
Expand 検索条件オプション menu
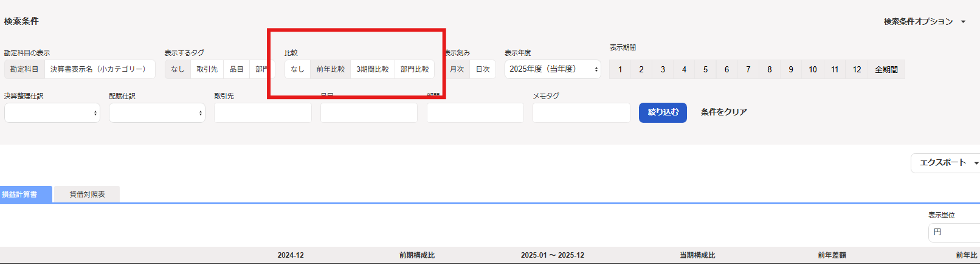[x=924, y=22]
